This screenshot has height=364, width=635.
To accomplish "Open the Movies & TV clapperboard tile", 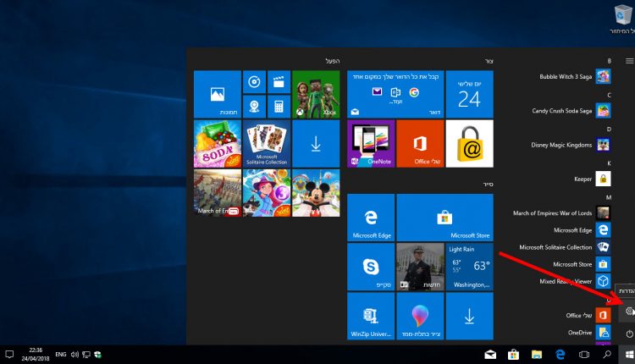I will (x=279, y=82).
